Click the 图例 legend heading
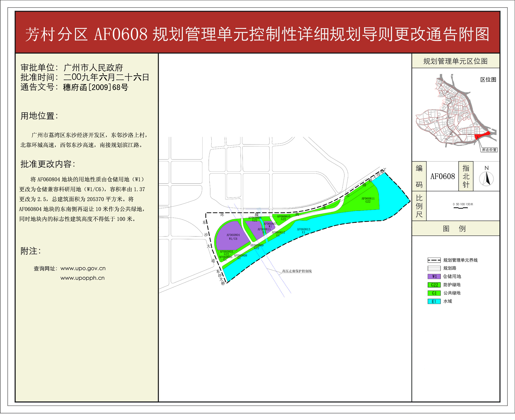515x420 pixels. click(x=455, y=228)
